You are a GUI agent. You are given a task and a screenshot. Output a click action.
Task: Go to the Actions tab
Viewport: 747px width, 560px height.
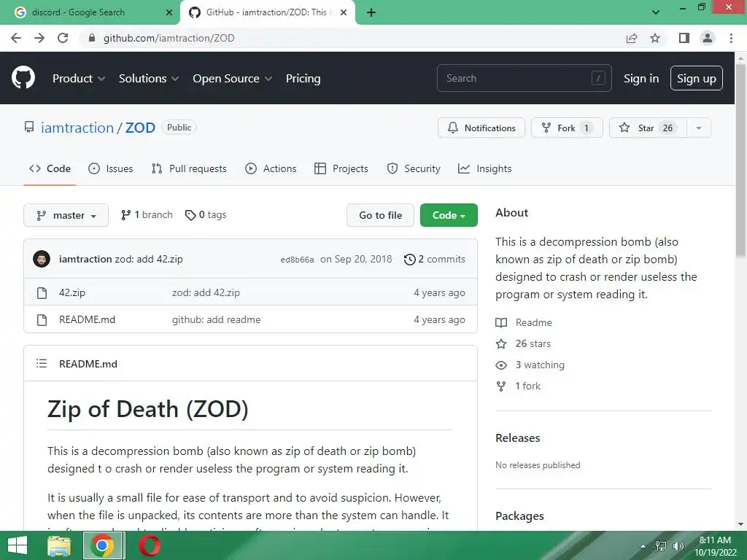(x=271, y=168)
